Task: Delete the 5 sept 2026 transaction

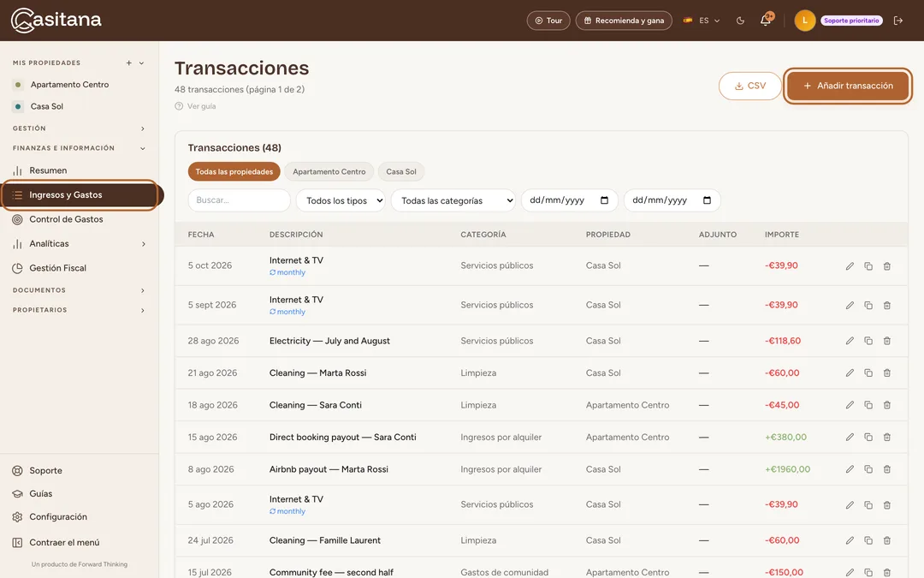Action: pos(887,306)
